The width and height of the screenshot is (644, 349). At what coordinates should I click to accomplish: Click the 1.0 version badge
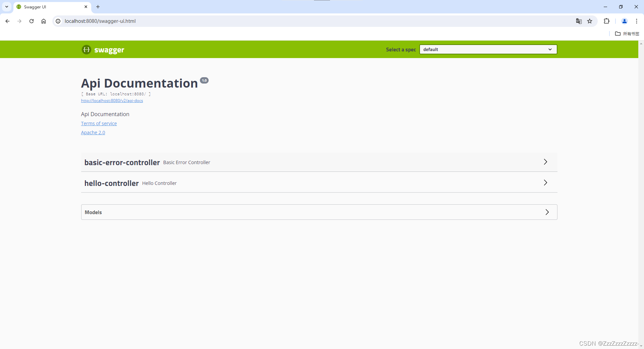tap(204, 81)
